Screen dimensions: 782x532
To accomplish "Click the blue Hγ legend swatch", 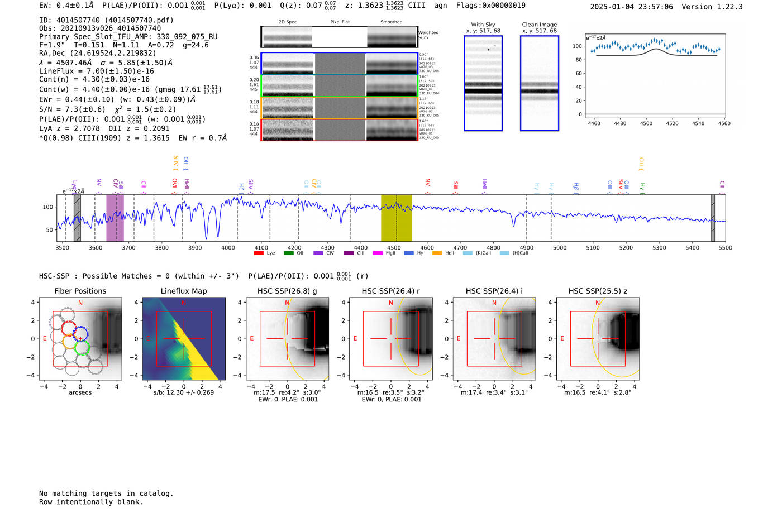I will pos(409,253).
